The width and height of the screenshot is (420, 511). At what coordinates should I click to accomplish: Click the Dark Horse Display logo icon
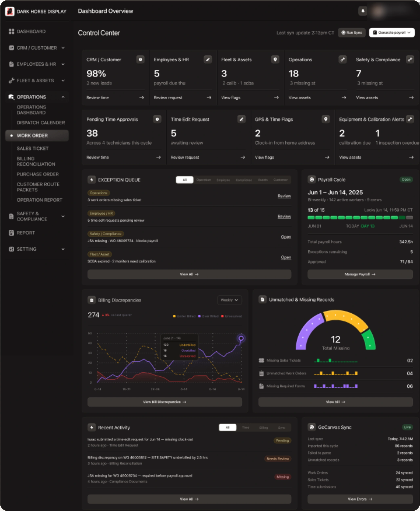[10, 11]
